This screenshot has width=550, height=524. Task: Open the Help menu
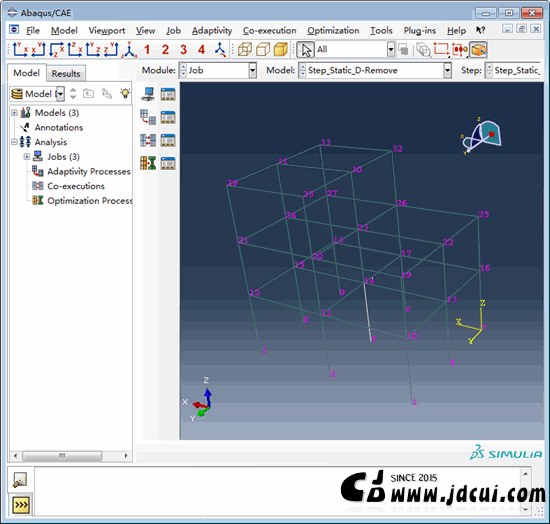tap(456, 31)
